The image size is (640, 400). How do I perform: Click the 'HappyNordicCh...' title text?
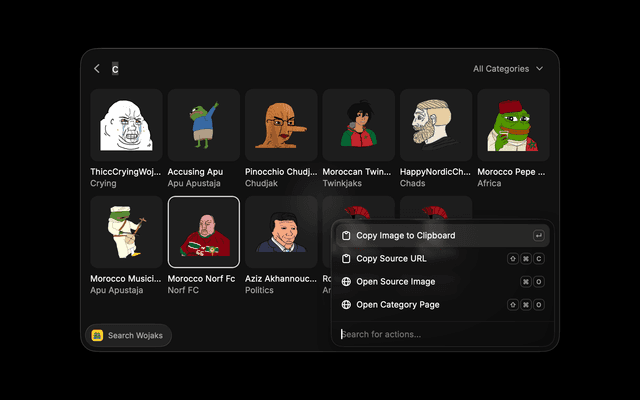click(x=435, y=172)
